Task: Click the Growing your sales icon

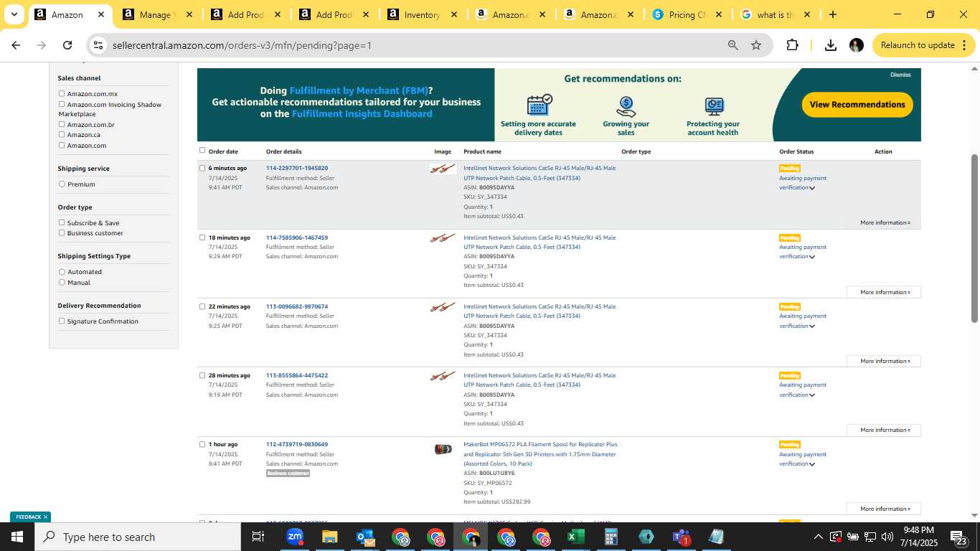Action: point(626,106)
